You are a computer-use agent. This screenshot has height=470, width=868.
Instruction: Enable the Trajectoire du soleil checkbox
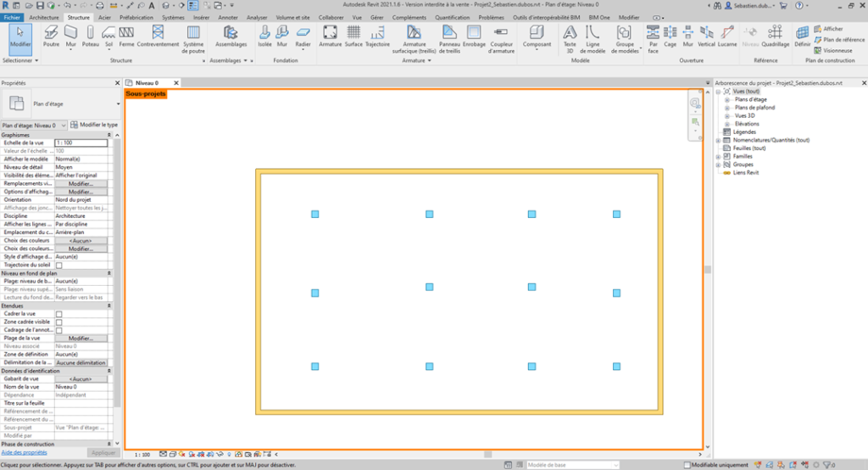click(59, 266)
